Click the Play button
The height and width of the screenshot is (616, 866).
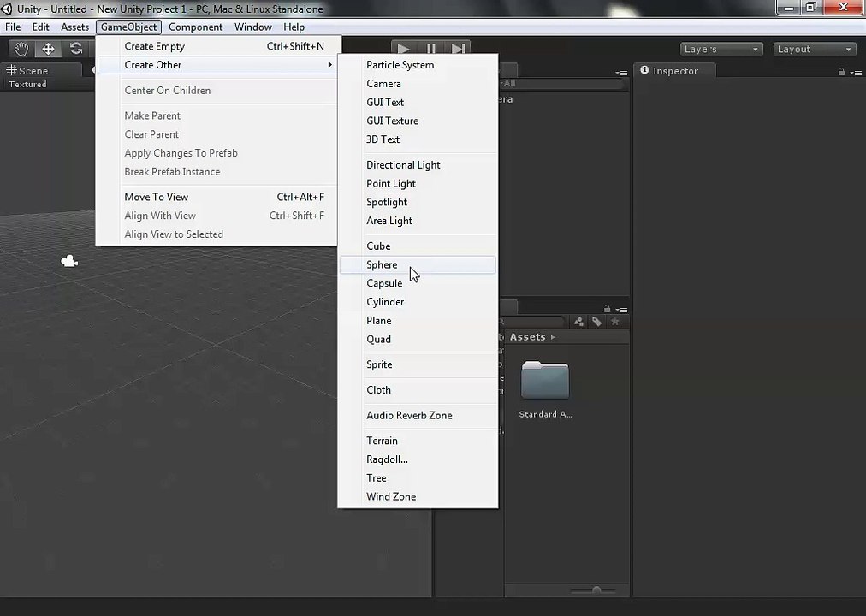click(x=404, y=49)
